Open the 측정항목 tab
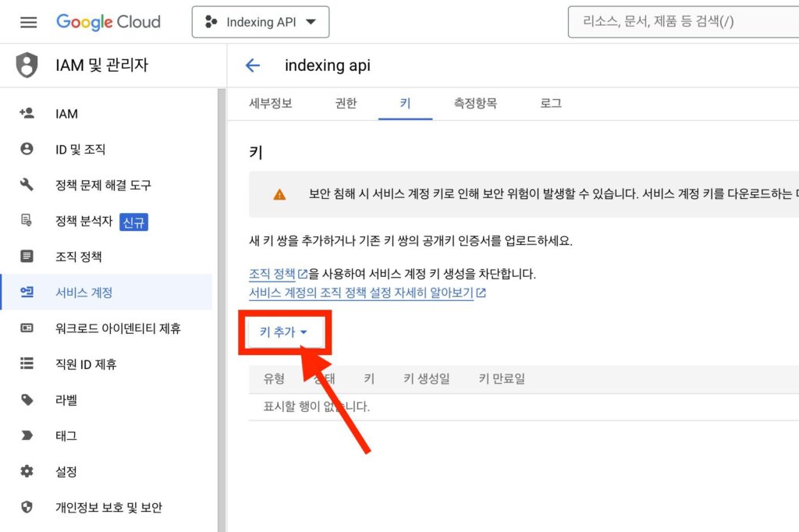799x532 pixels. (475, 103)
